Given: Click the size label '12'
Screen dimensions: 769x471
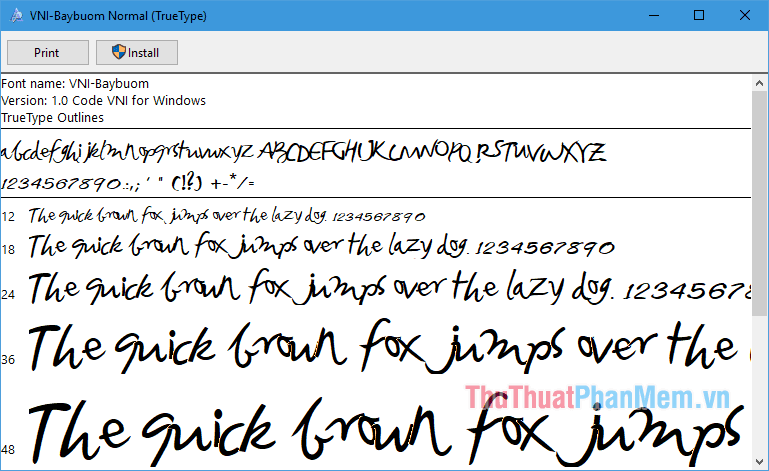Looking at the screenshot, I should pos(8,216).
